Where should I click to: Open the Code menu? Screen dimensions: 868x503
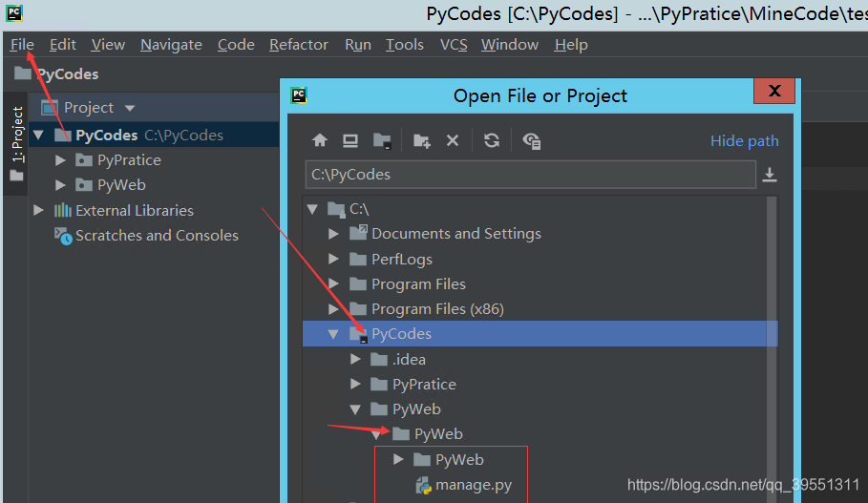(236, 45)
